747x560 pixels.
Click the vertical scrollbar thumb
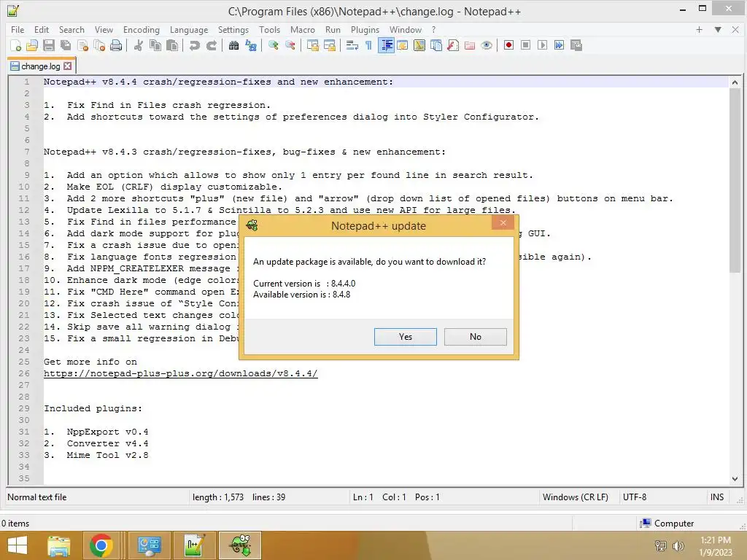pyautogui.click(x=735, y=180)
